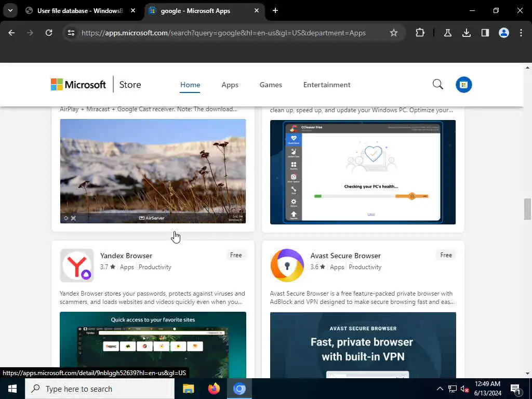Toggle the browser side panel
Image resolution: width=532 pixels, height=399 pixels.
[485, 33]
